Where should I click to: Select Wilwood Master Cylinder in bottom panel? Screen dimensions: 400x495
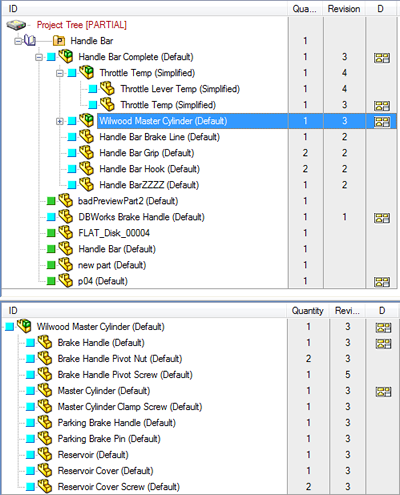tap(100, 326)
